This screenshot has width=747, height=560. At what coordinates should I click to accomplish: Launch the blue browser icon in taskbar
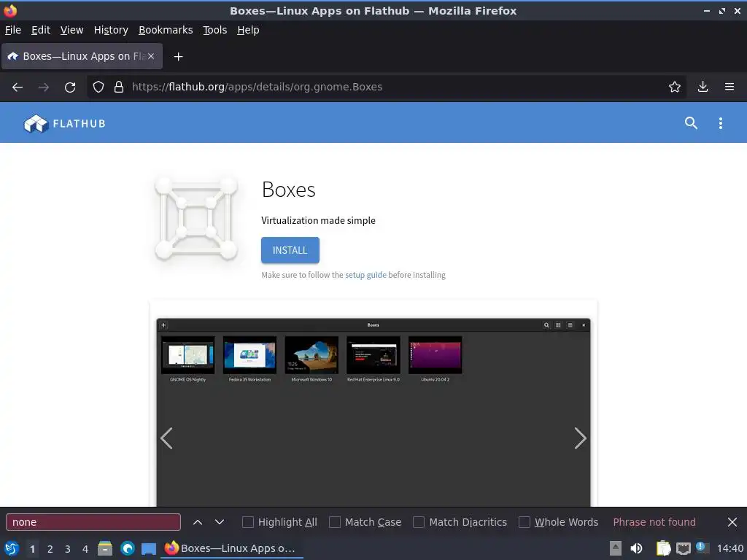coord(127,549)
